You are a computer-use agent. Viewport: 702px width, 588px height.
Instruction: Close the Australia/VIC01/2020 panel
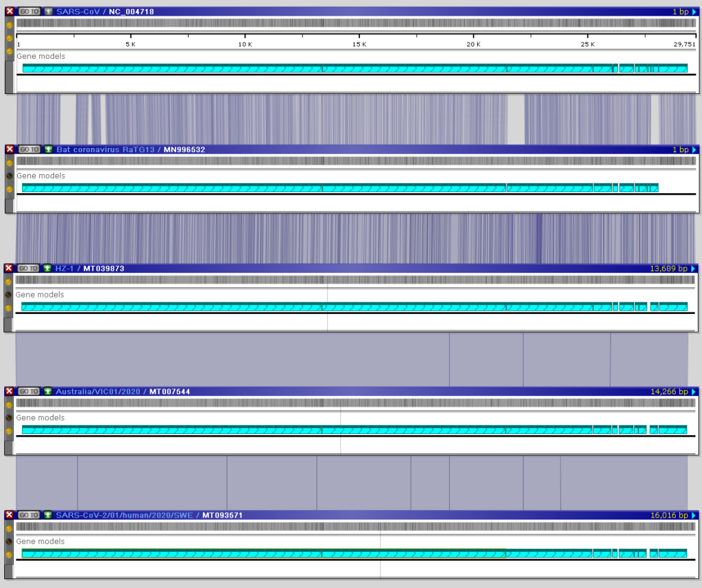point(9,391)
